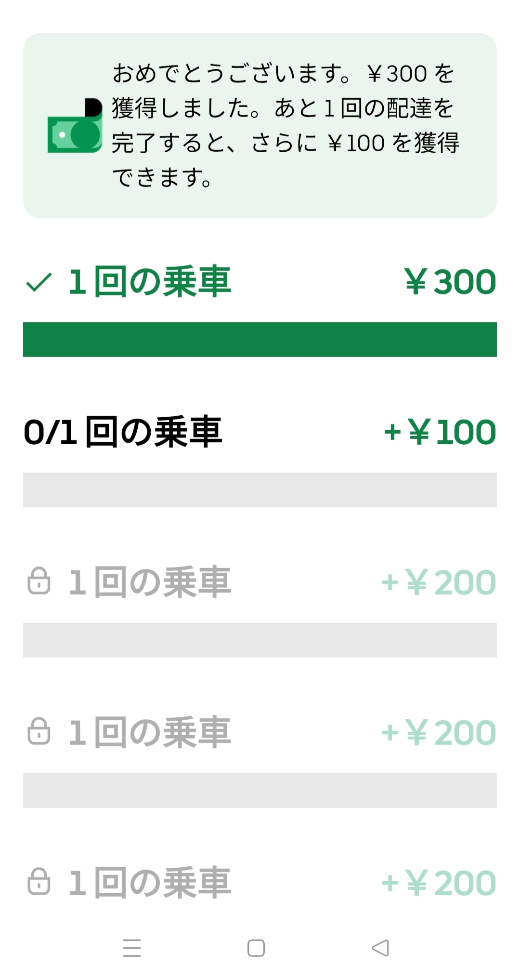The image size is (520, 980).
Task: Tap the ¥300 earned reward amount
Action: tap(450, 282)
